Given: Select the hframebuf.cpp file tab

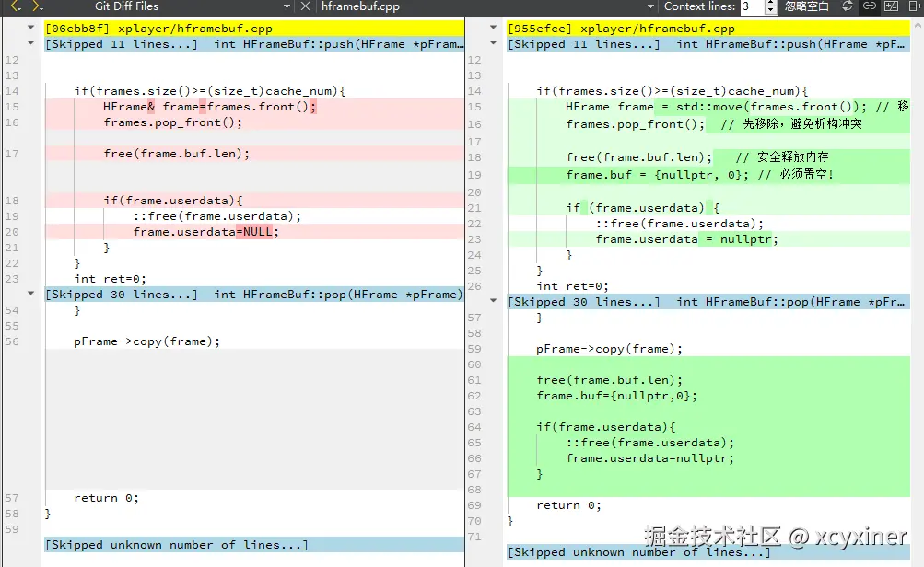Looking at the screenshot, I should coord(360,6).
